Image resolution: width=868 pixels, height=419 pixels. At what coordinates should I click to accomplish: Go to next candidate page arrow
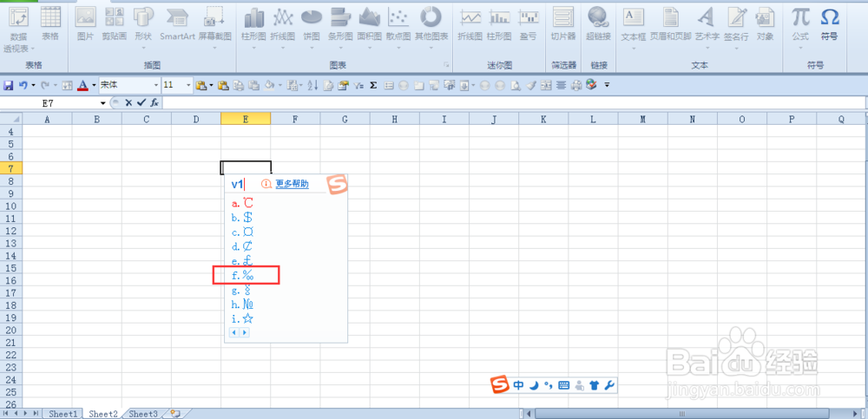pyautogui.click(x=244, y=332)
